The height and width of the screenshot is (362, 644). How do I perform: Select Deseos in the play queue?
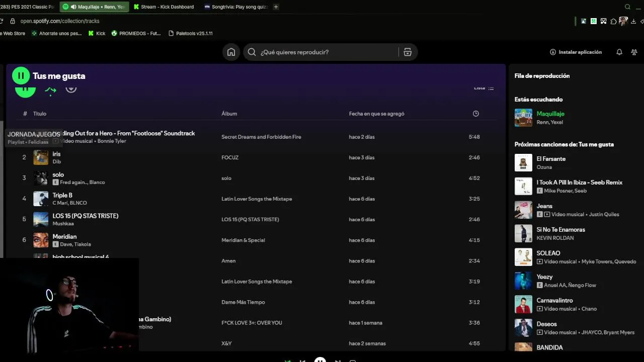pyautogui.click(x=546, y=324)
